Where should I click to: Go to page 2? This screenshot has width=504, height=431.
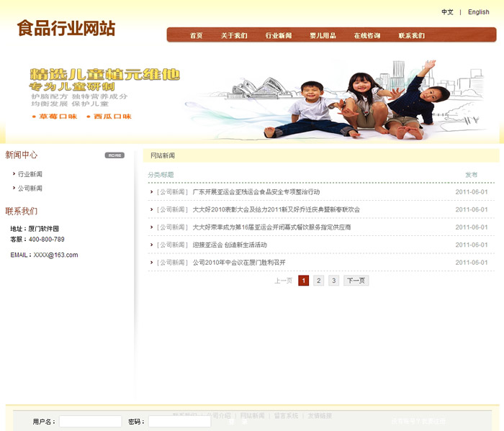[318, 281]
